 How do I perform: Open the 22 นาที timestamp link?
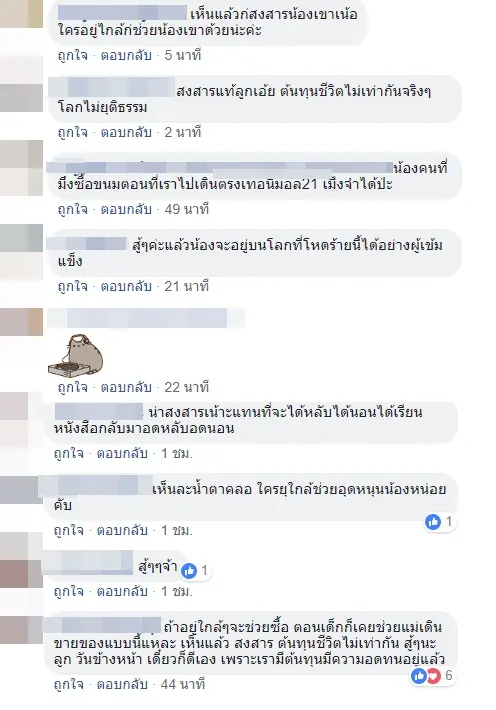point(186,387)
